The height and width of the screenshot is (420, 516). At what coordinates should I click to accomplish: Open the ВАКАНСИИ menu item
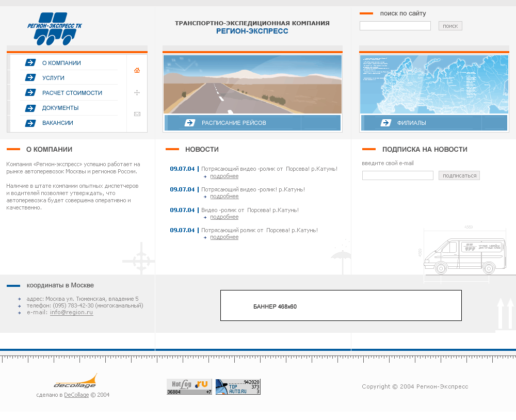point(58,123)
